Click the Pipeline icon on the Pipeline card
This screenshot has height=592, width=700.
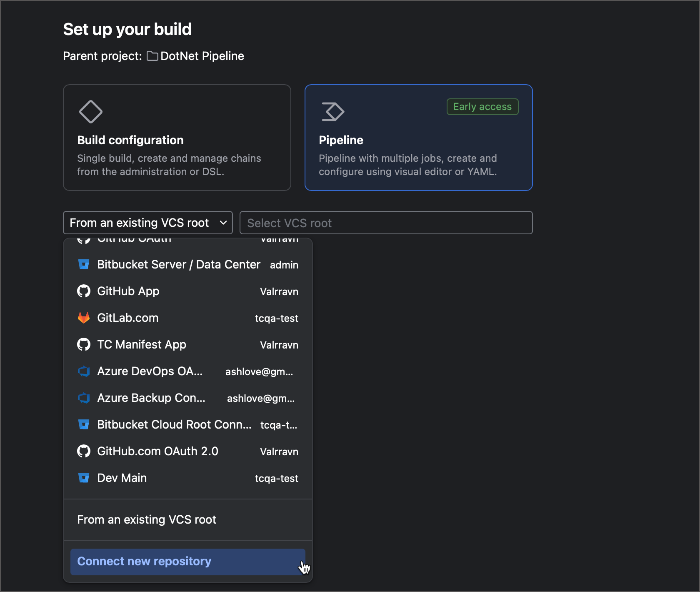332,111
